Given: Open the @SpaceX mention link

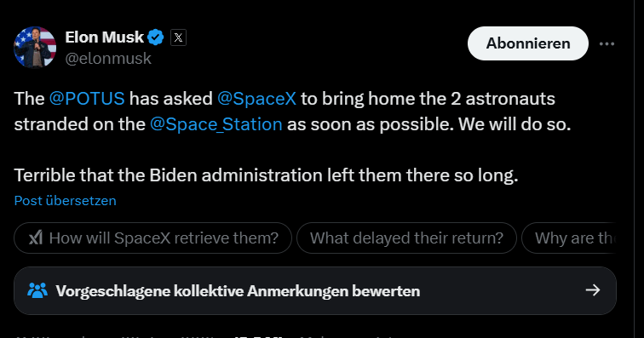Looking at the screenshot, I should coord(256,99).
